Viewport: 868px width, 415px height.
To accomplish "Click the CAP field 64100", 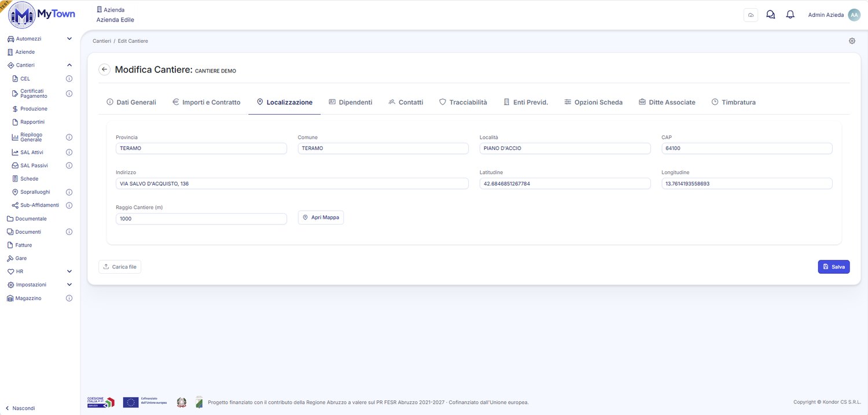I will [746, 148].
